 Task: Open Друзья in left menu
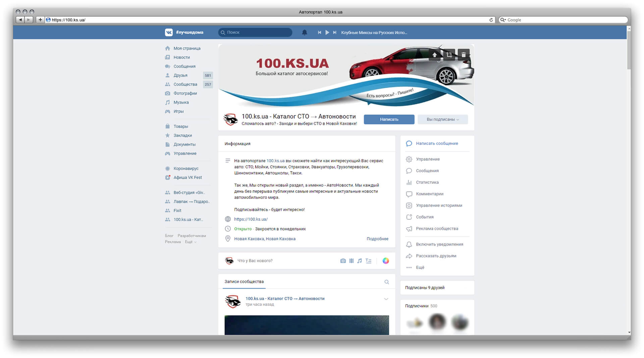tap(180, 76)
